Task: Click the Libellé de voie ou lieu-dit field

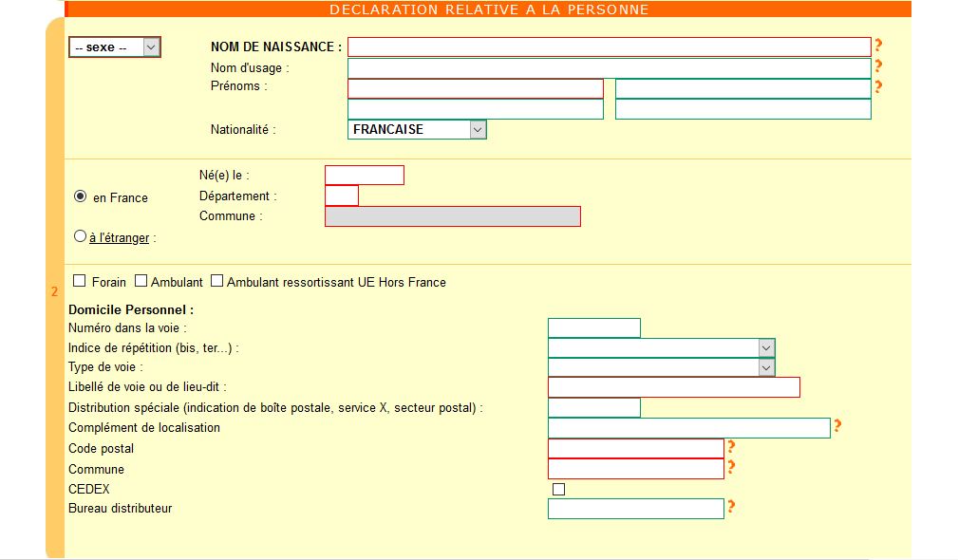Action: (674, 387)
